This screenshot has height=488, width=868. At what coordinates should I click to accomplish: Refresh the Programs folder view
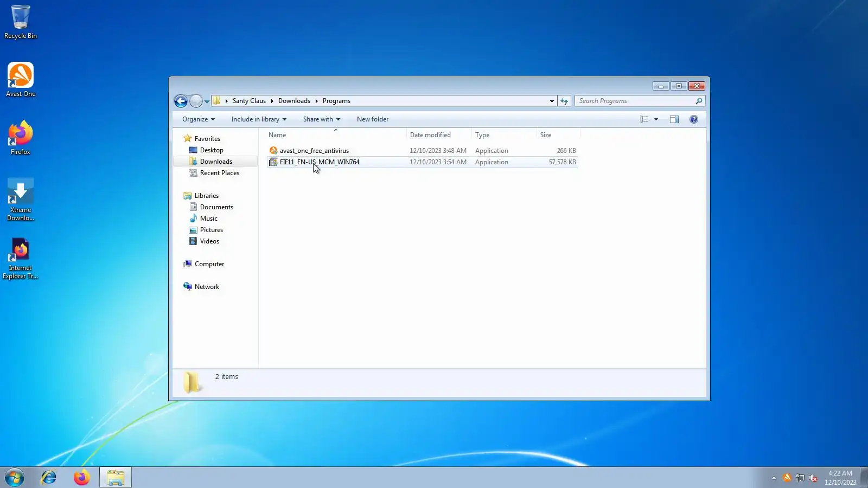(x=564, y=101)
